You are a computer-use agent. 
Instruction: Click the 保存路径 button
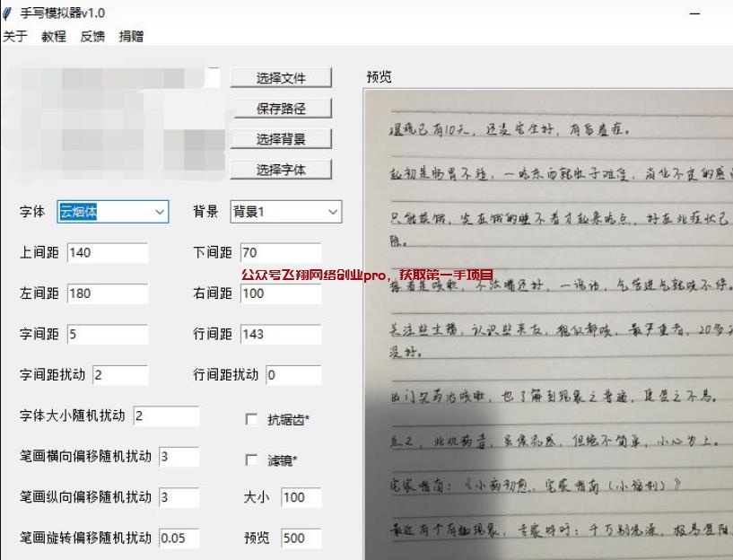pos(281,109)
